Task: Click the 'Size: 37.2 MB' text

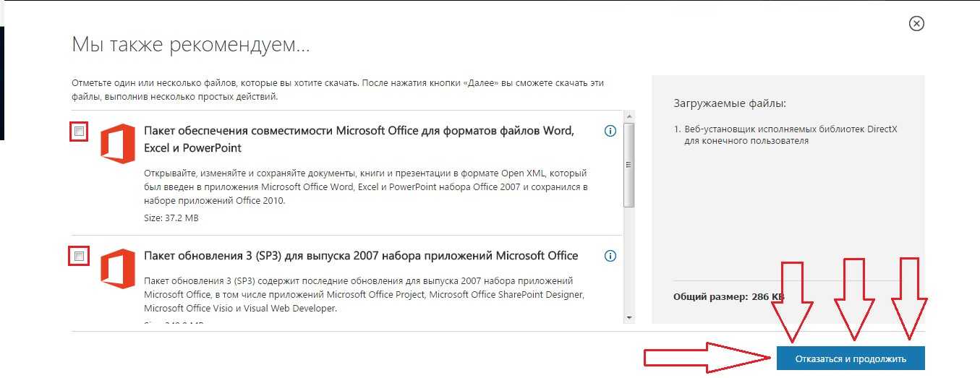Action: pyautogui.click(x=171, y=218)
